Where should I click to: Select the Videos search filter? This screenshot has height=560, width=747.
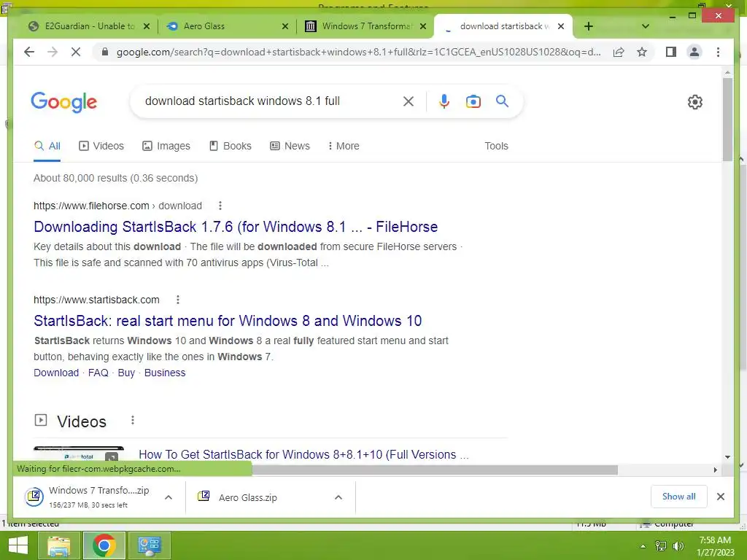(101, 146)
